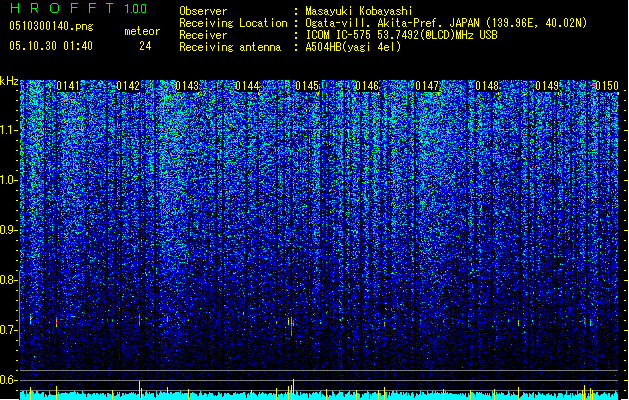Screen dimensions: 629x400
Task: Click the kHz axis unit label
Action: [x=9, y=81]
